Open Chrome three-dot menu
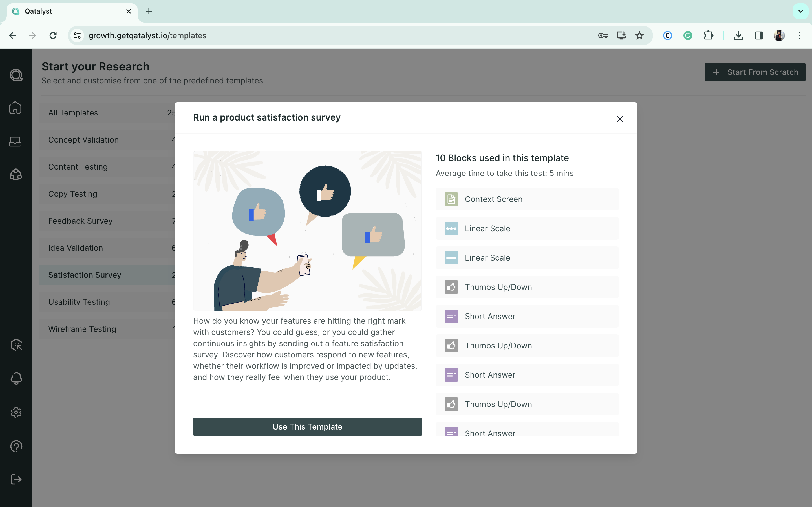Image resolution: width=812 pixels, height=507 pixels. click(x=800, y=35)
